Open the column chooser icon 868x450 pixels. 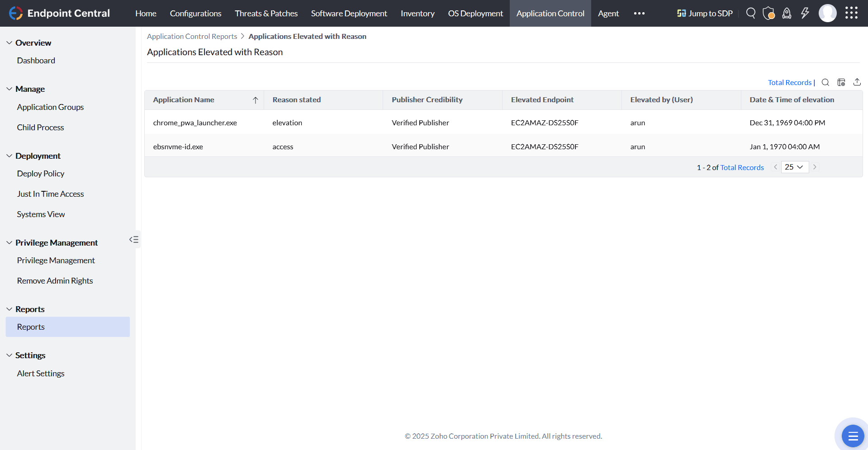(x=841, y=82)
